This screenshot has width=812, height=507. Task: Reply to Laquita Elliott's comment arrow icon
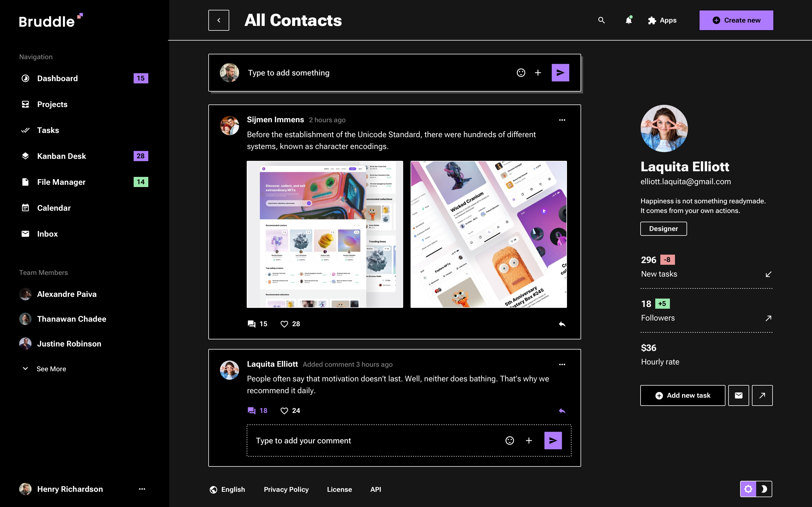tap(562, 411)
